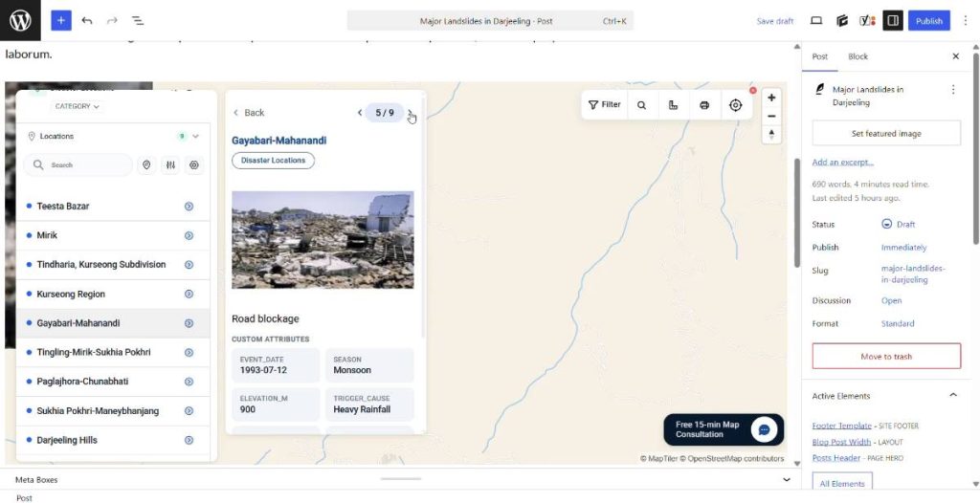Go to the previous location in popup

coord(360,113)
